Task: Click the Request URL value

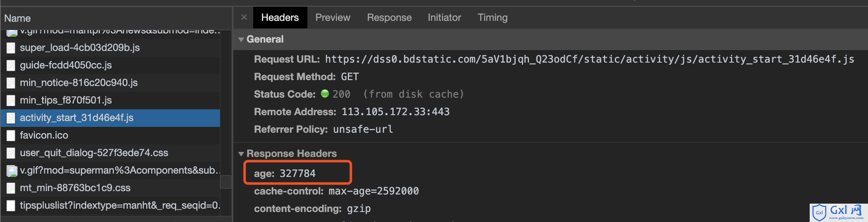Action: click(x=589, y=59)
